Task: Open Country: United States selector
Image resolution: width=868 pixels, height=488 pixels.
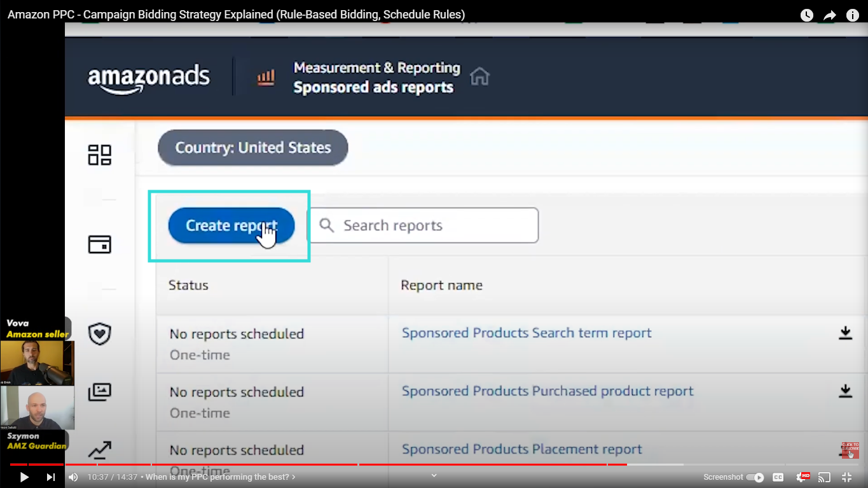Action: coord(253,148)
